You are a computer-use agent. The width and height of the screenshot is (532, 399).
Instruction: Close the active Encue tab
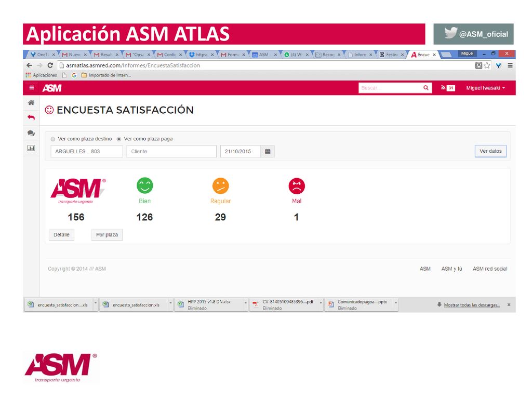click(x=434, y=55)
